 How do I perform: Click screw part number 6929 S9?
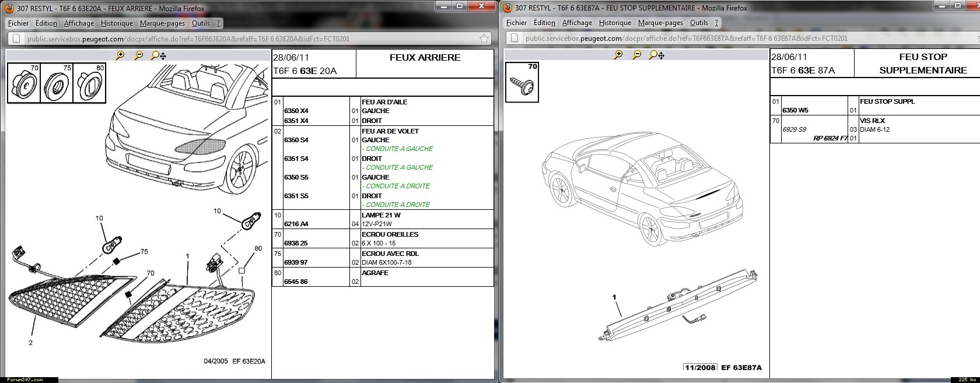(x=794, y=129)
